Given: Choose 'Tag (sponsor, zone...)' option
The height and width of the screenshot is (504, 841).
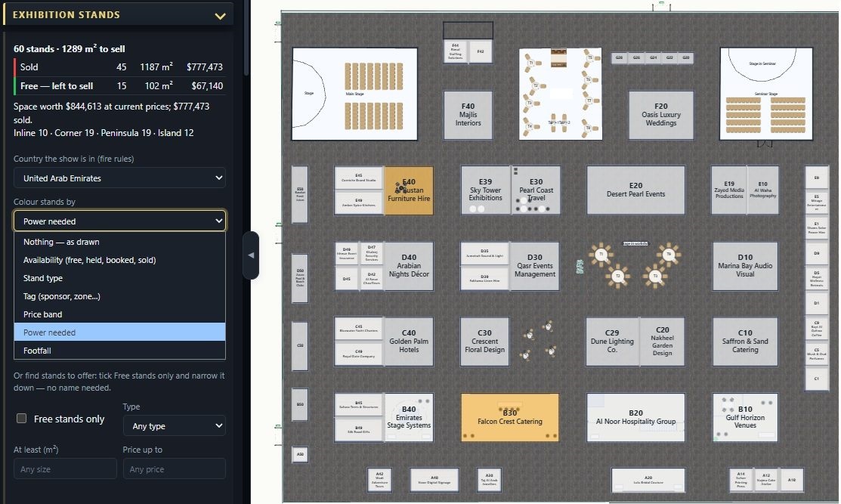Looking at the screenshot, I should (x=119, y=296).
